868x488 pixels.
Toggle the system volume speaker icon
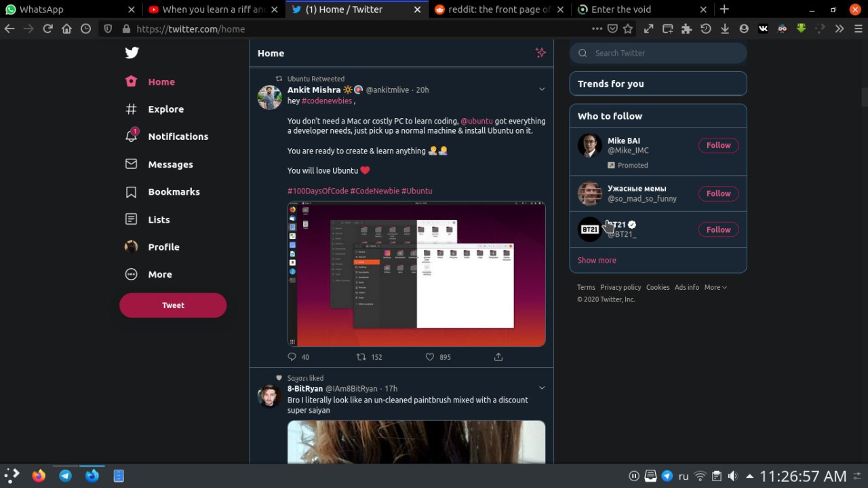[x=732, y=476]
